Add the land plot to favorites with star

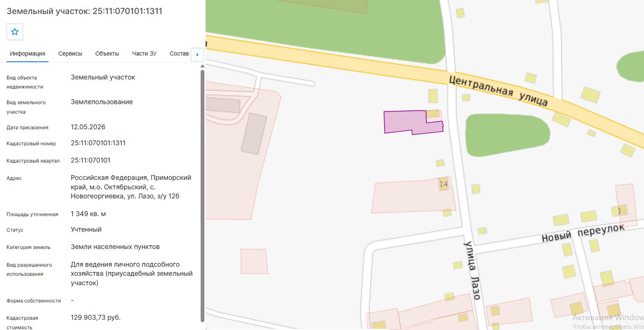(15, 32)
